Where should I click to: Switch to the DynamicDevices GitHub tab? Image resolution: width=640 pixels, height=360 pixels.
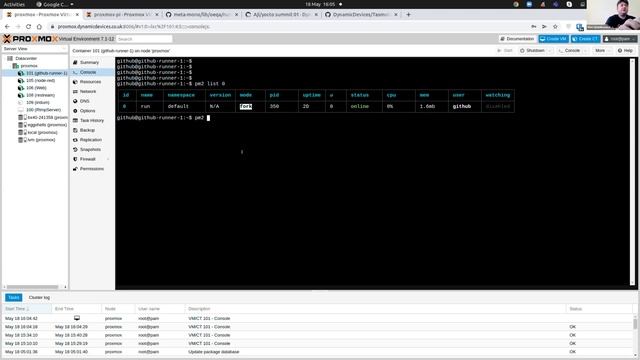coord(361,14)
